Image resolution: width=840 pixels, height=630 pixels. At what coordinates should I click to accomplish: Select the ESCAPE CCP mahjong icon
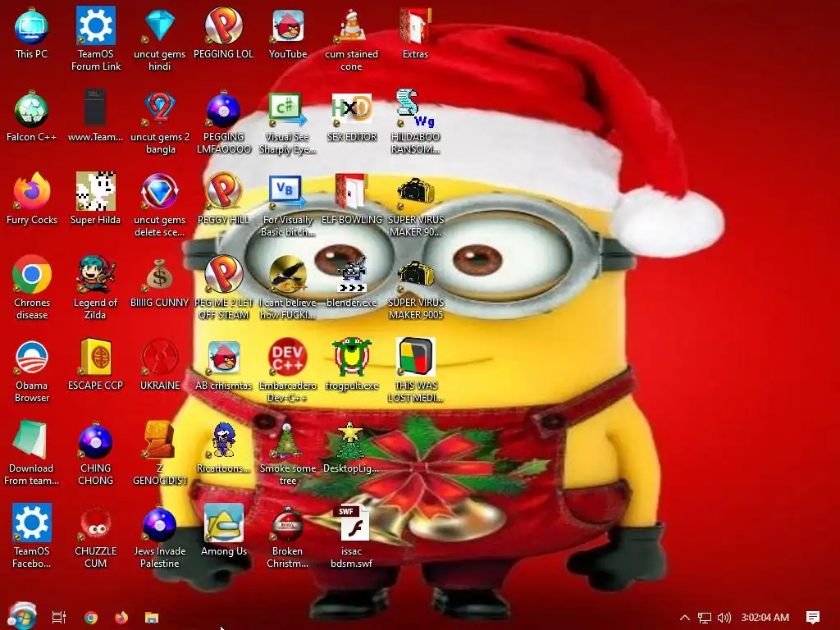(x=95, y=358)
